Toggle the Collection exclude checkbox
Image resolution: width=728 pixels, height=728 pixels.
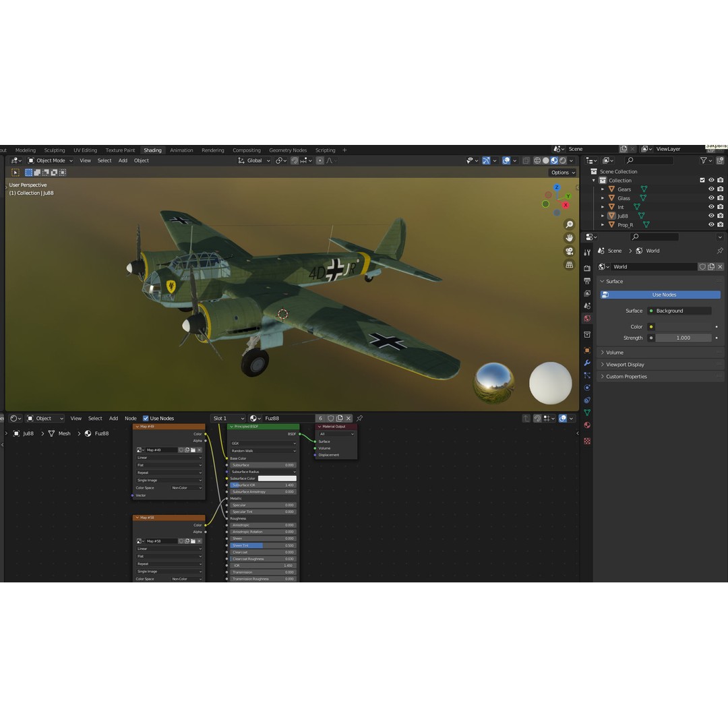tap(702, 180)
